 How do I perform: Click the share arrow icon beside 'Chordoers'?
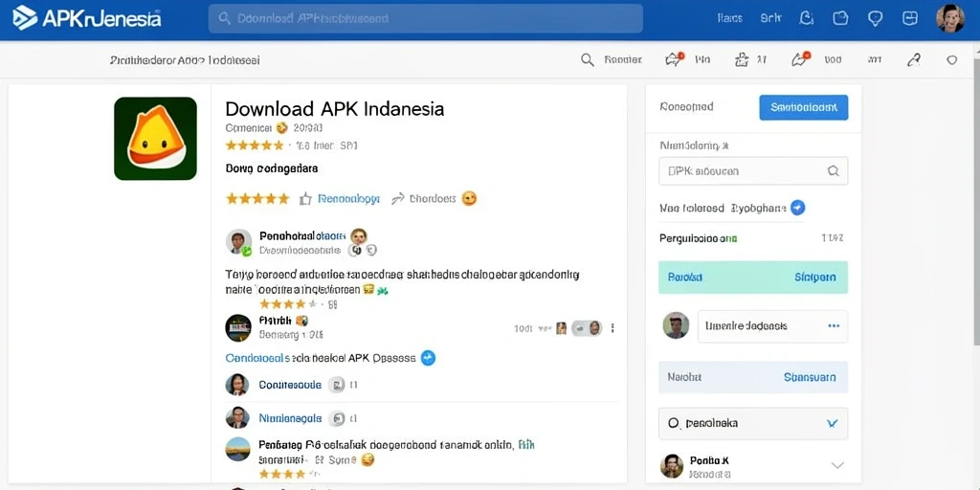(397, 199)
